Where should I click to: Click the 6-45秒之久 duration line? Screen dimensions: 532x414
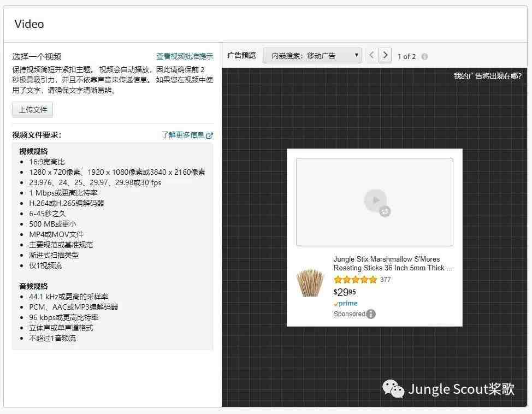[x=47, y=214]
